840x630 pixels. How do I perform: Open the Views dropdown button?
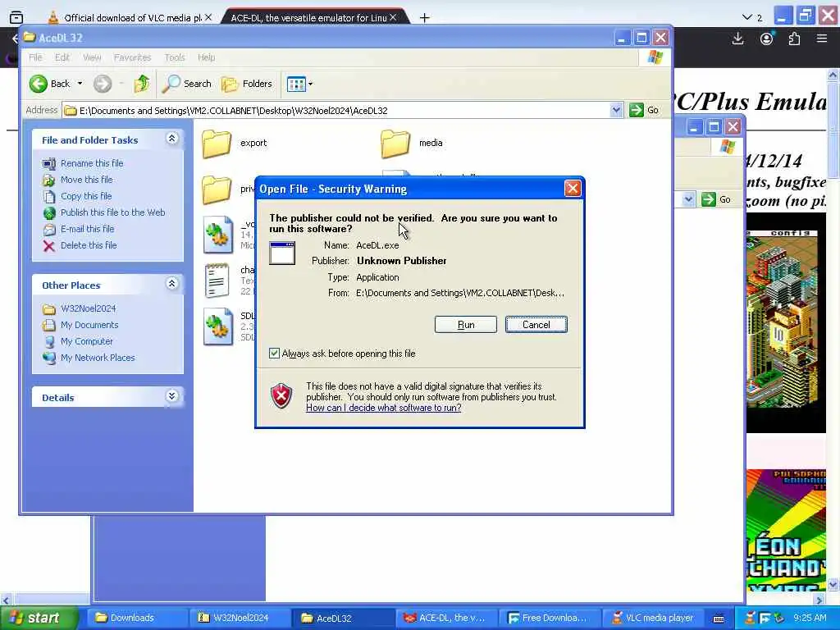click(299, 84)
